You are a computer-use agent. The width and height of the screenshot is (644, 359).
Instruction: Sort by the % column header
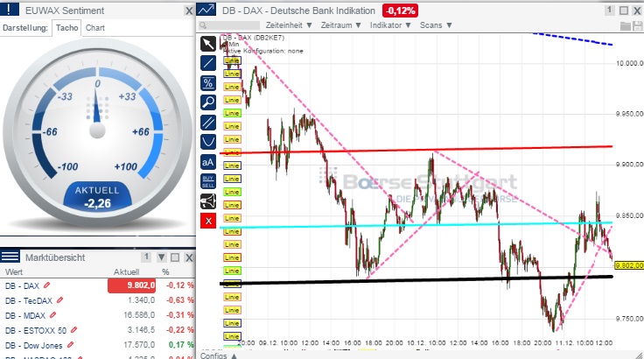pos(165,271)
